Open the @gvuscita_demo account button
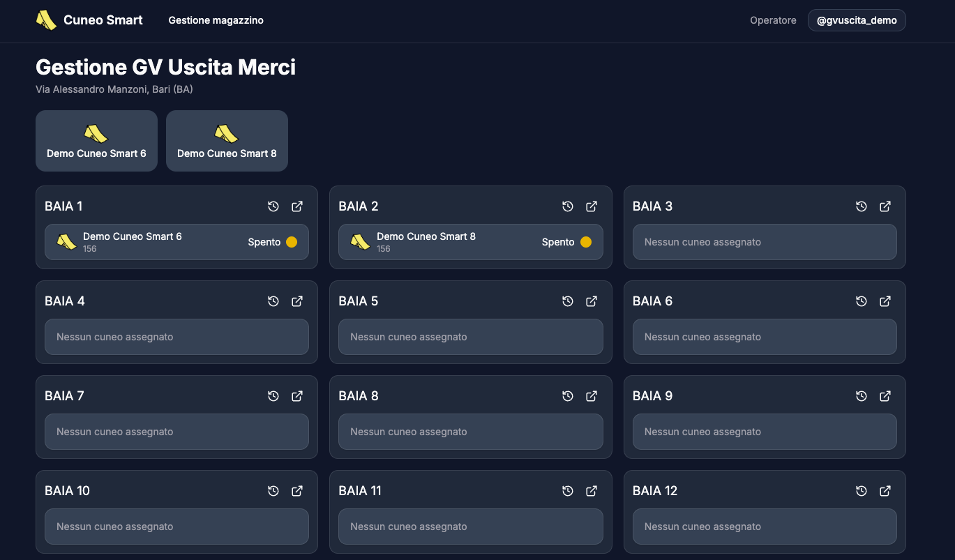 tap(857, 20)
